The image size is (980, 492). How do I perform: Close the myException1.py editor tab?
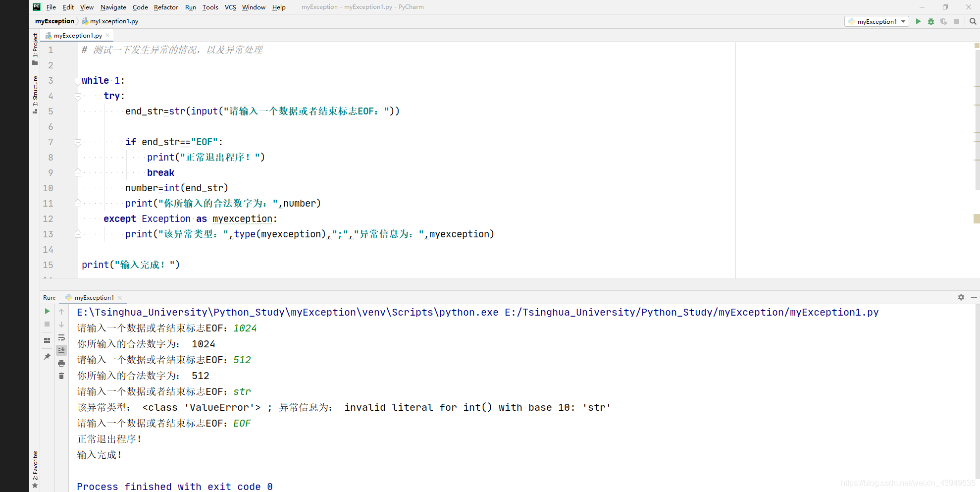pyautogui.click(x=107, y=35)
